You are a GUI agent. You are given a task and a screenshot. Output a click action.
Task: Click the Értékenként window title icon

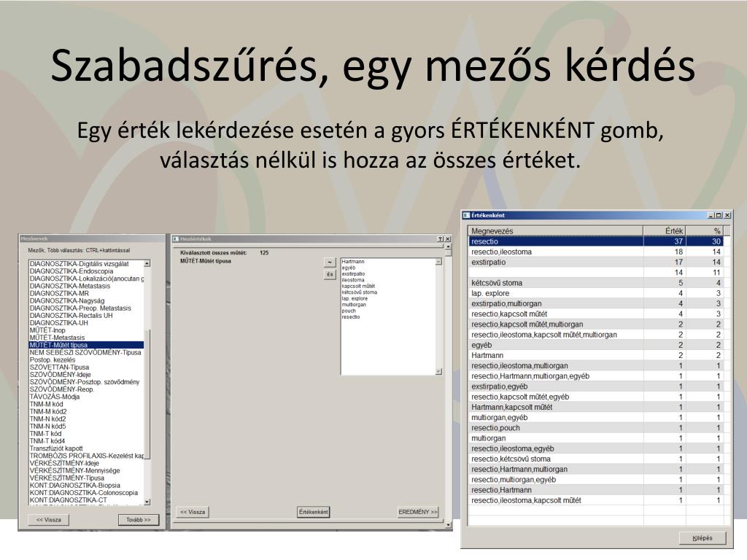coord(466,215)
